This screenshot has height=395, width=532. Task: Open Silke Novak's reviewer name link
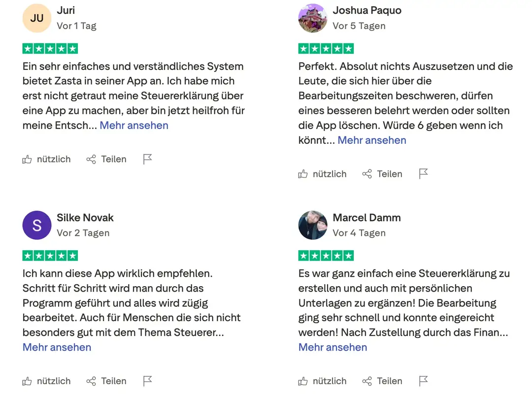(85, 218)
